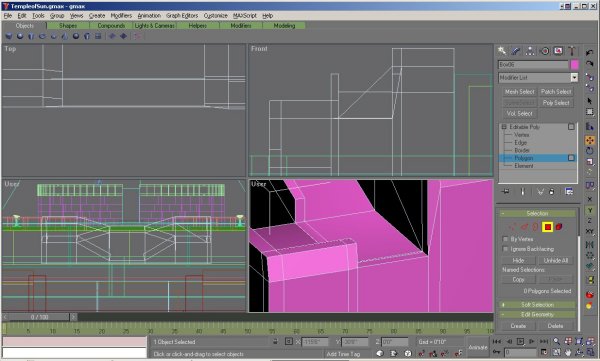Switch to the Lights & Cameras tab
The image size is (600, 361).
(154, 26)
